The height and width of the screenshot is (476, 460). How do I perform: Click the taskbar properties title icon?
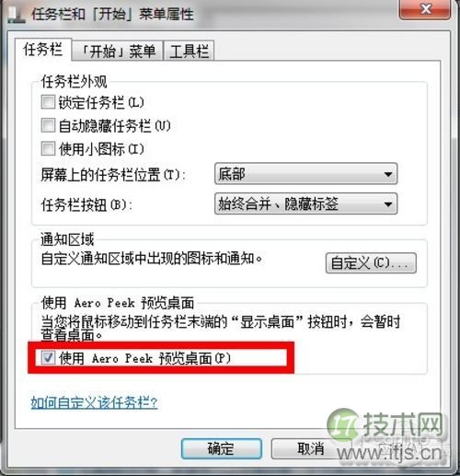17,14
